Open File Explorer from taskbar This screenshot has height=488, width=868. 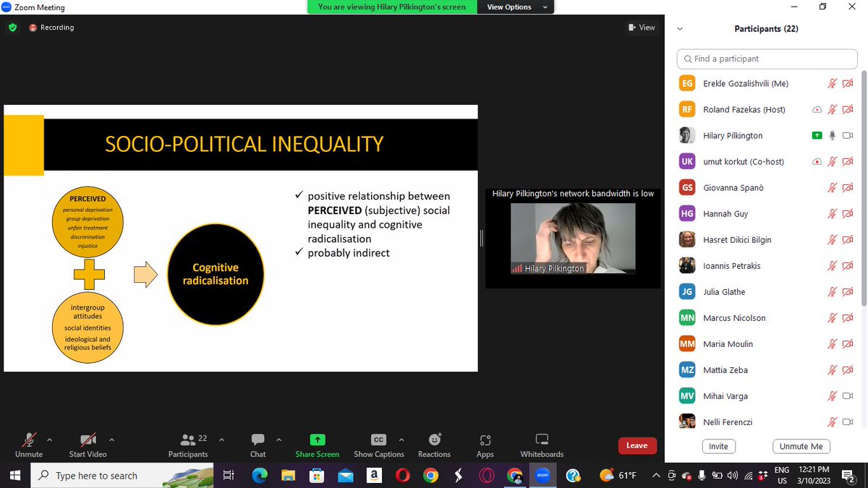pos(288,475)
